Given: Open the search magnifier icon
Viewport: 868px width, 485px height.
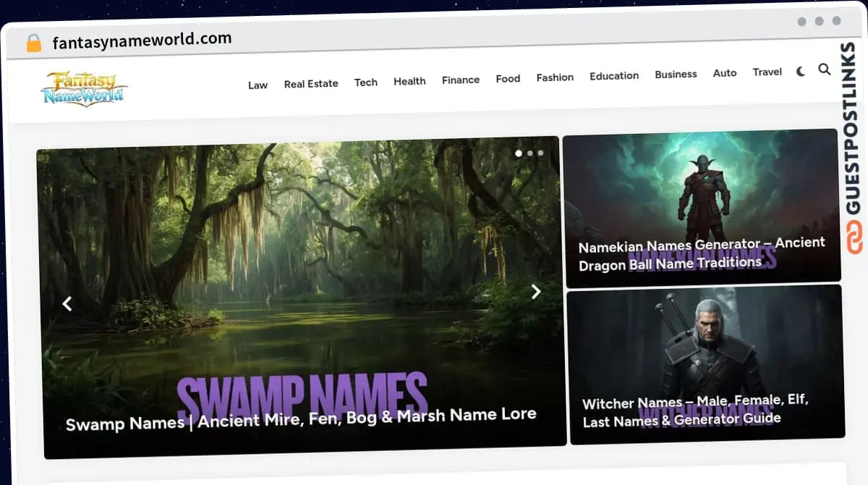Looking at the screenshot, I should [824, 69].
